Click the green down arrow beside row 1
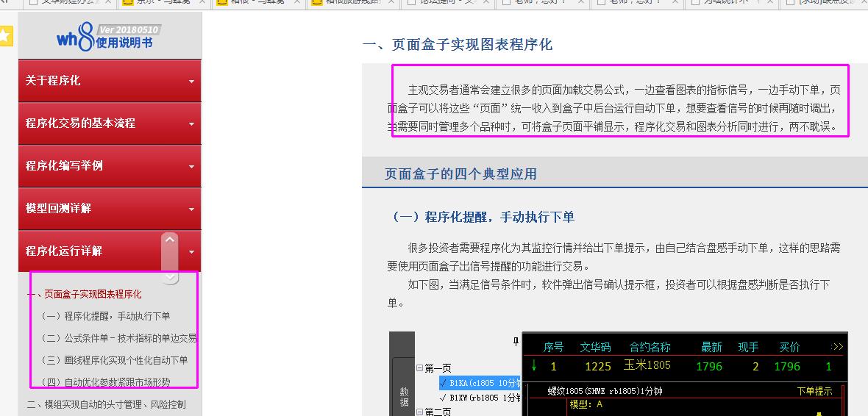Viewport: 868px width, 416px height. point(533,365)
